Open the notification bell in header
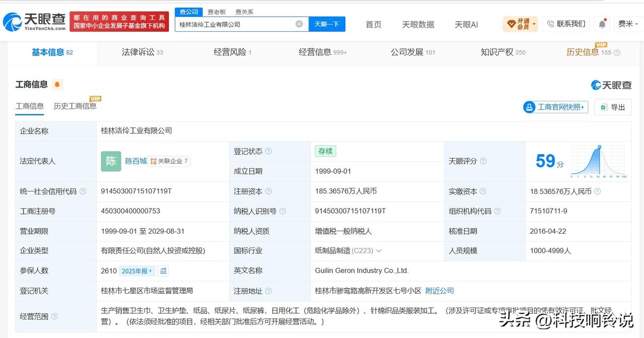The height and width of the screenshot is (338, 644). (x=602, y=24)
